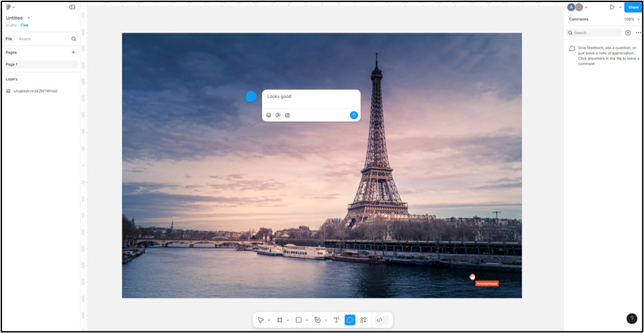Select Page 1 in the pages list
The image size is (644, 333).
(40, 65)
